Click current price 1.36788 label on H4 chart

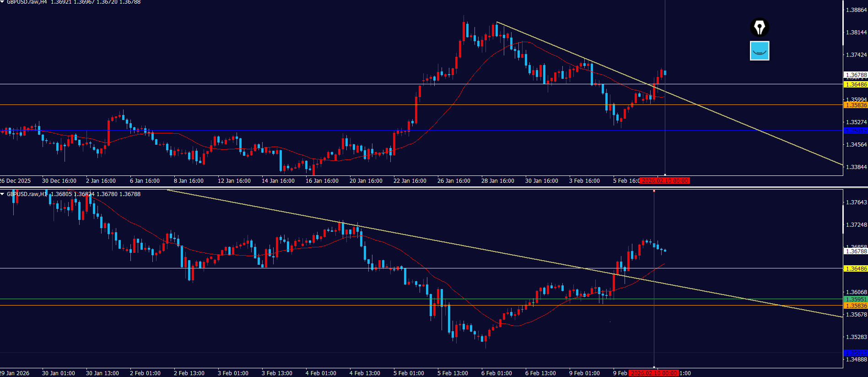(x=855, y=75)
